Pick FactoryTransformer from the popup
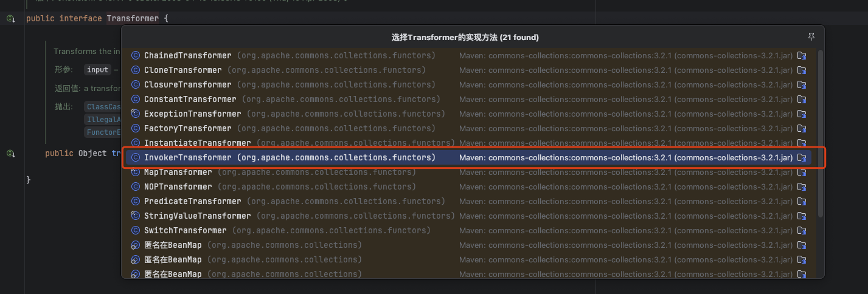 [187, 128]
